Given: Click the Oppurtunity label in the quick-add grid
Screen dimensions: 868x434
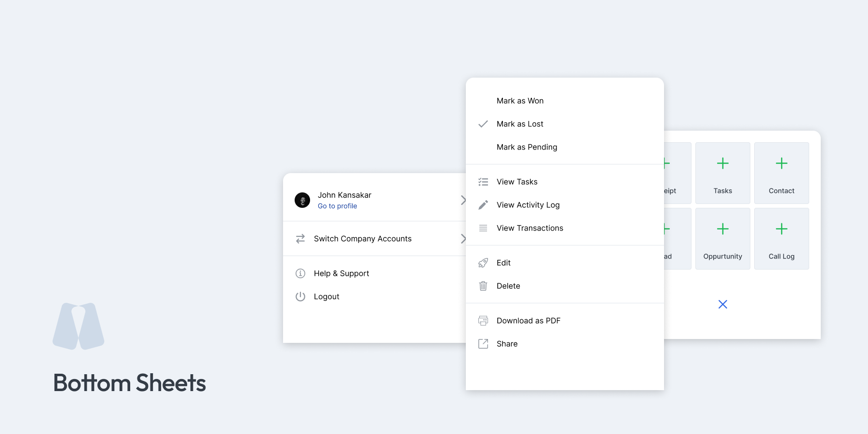Looking at the screenshot, I should [x=723, y=257].
